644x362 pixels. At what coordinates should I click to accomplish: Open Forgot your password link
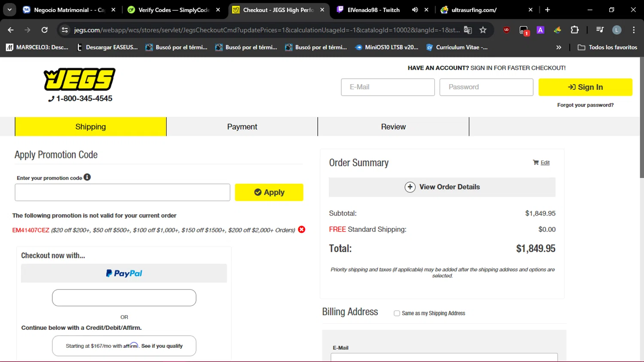point(585,105)
